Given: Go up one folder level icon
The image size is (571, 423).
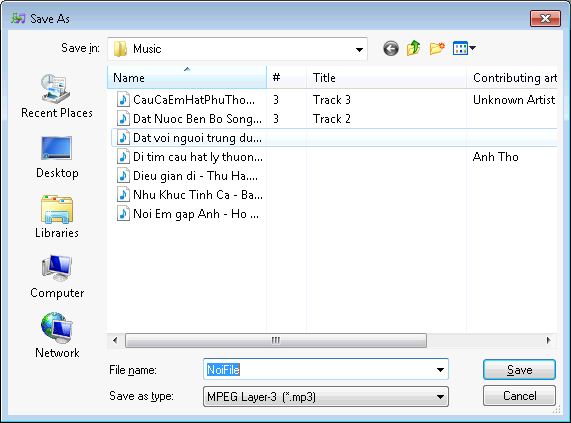Looking at the screenshot, I should click(x=414, y=48).
